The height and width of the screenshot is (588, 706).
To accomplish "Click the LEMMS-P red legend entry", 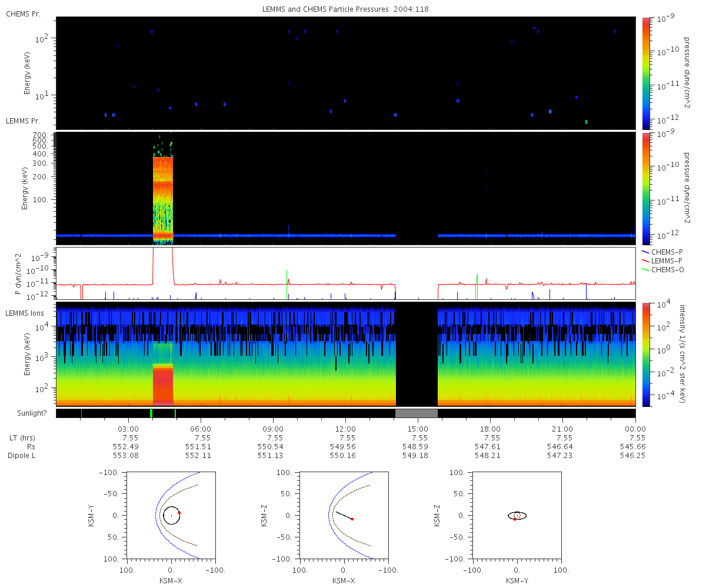I will coord(662,260).
